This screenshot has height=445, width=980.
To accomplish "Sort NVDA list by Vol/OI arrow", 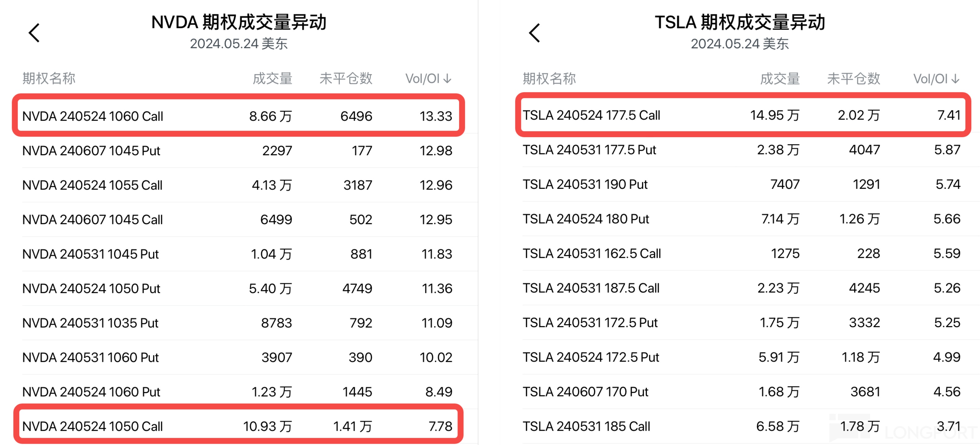I will [448, 79].
